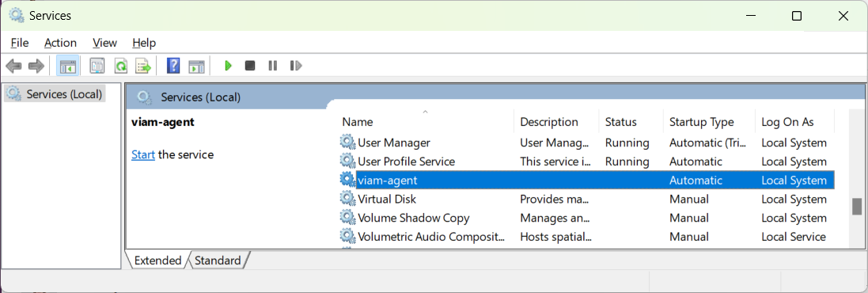Image resolution: width=868 pixels, height=293 pixels.
Task: Click the Refresh toolbar icon
Action: 120,66
